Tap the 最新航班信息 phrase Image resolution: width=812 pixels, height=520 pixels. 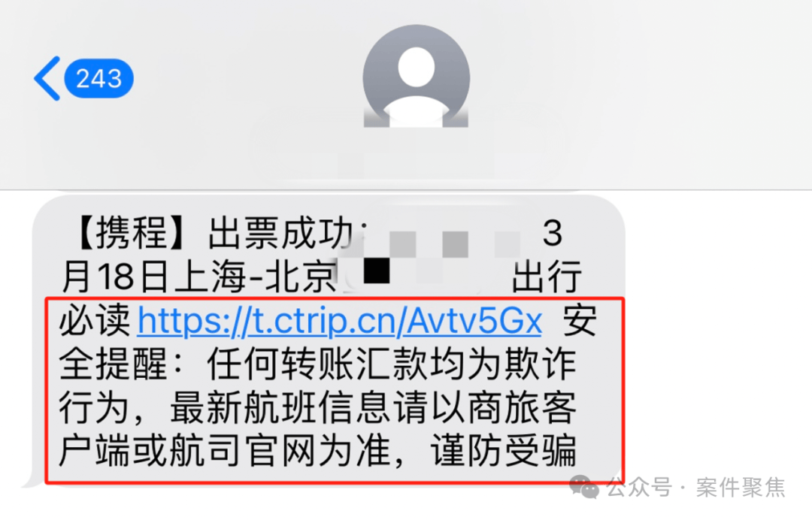pos(280,408)
